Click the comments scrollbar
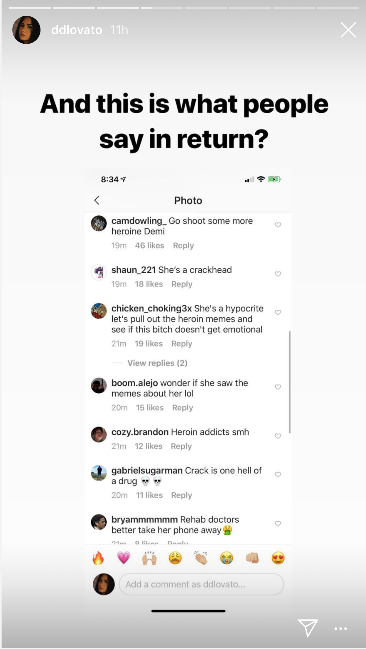366x649 pixels. click(289, 382)
